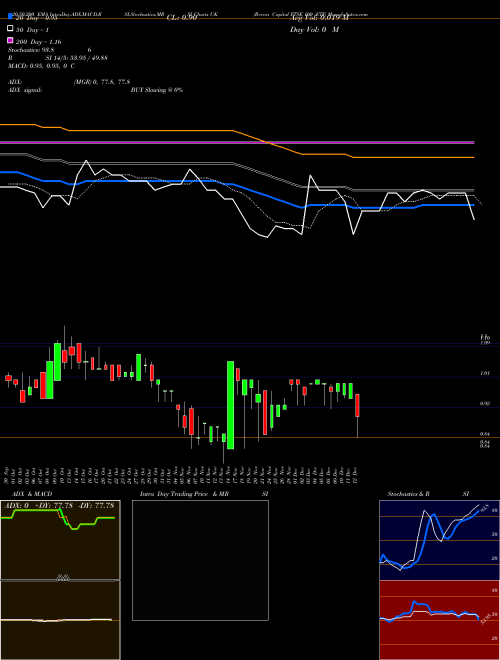Click the blue 20 Day EMA legend swatch
This screenshot has height=660, width=500.
(x=10, y=16)
